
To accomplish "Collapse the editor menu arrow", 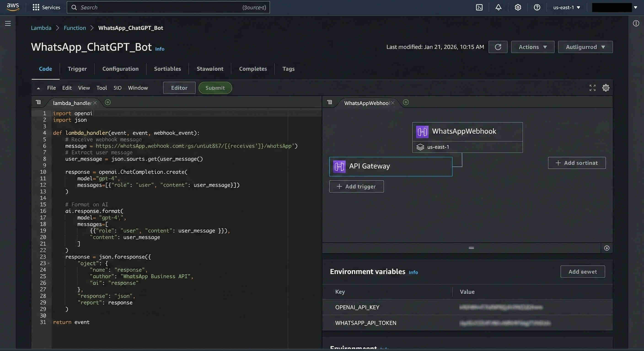I will pyautogui.click(x=38, y=88).
